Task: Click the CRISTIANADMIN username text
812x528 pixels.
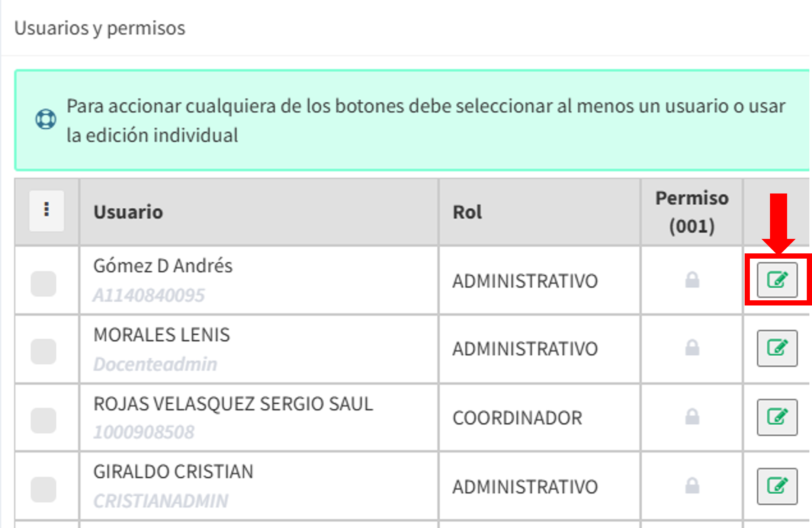Action: [161, 501]
